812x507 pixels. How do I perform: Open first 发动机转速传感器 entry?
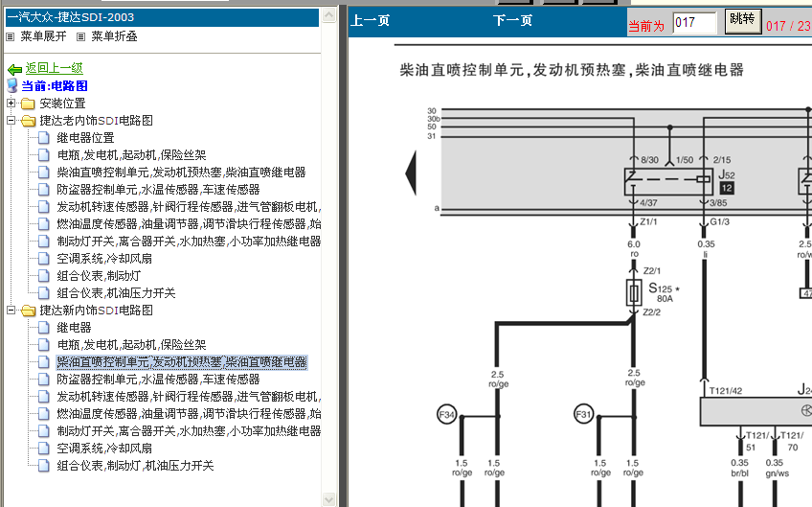point(189,207)
